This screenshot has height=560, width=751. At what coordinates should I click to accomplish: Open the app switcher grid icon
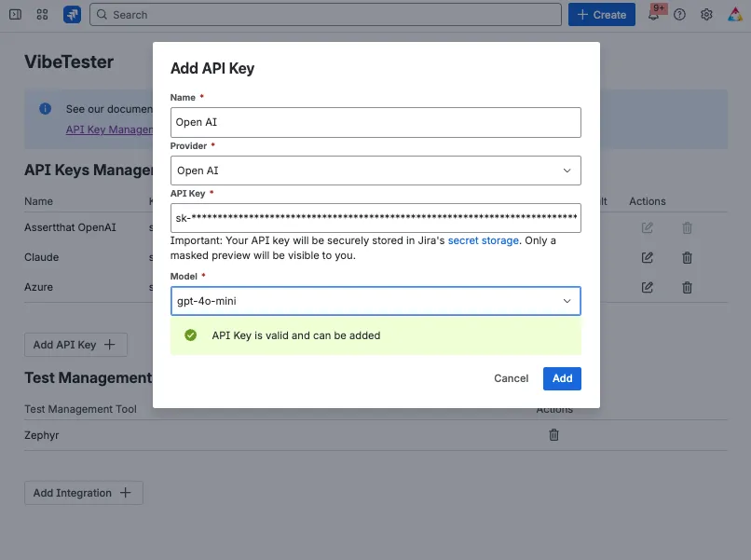click(x=42, y=14)
